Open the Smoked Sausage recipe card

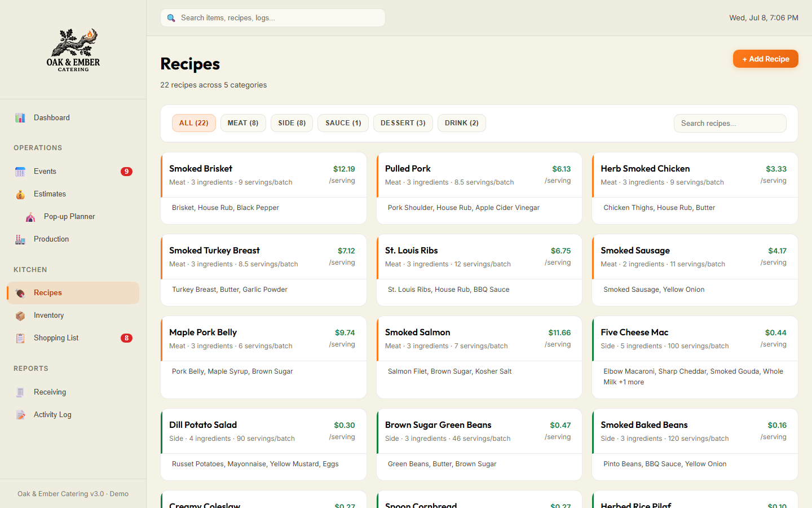tap(695, 270)
